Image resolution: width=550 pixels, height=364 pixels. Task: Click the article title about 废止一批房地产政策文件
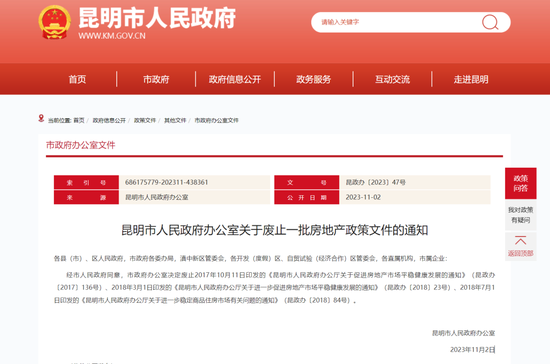(x=275, y=230)
